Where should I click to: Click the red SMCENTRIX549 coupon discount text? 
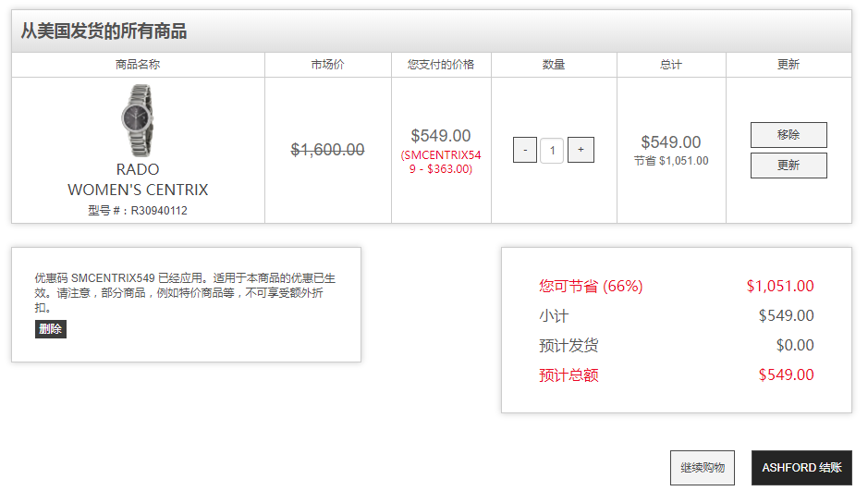tap(441, 162)
